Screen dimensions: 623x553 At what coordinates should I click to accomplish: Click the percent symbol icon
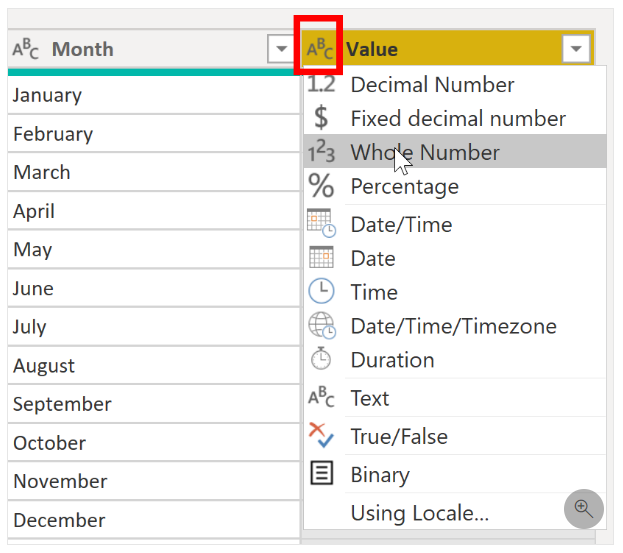[321, 186]
